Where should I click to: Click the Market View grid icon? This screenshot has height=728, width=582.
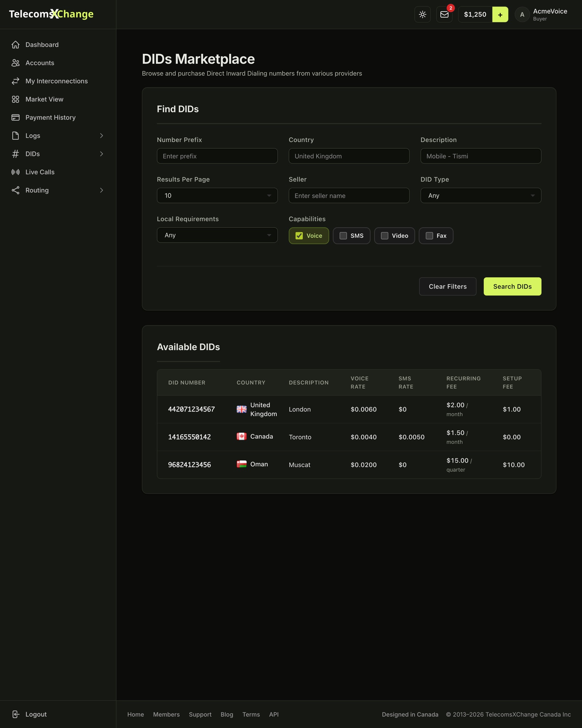point(15,99)
